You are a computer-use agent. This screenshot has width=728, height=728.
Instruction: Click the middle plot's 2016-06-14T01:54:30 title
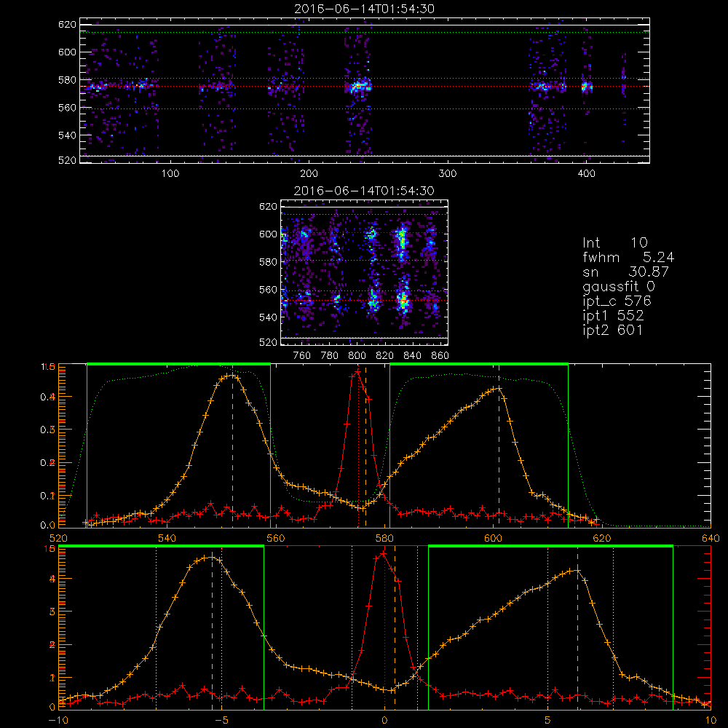(364, 191)
